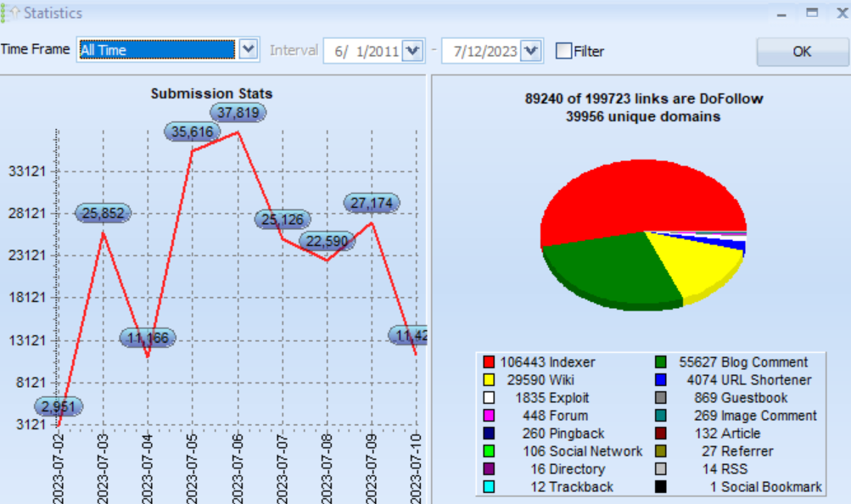Click the 2,951 data point label

58,406
